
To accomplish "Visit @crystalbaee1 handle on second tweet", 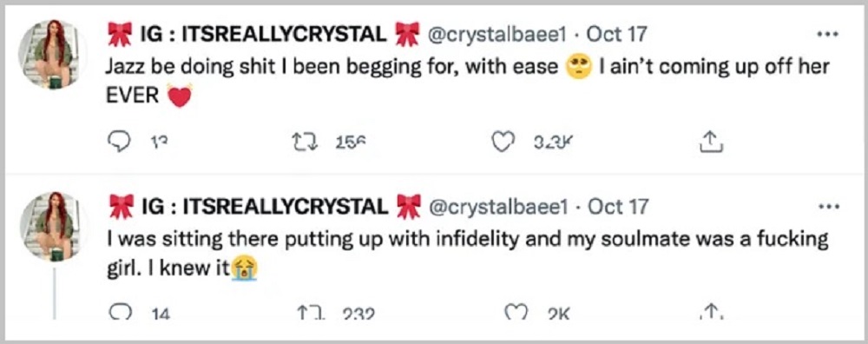I will (499, 207).
